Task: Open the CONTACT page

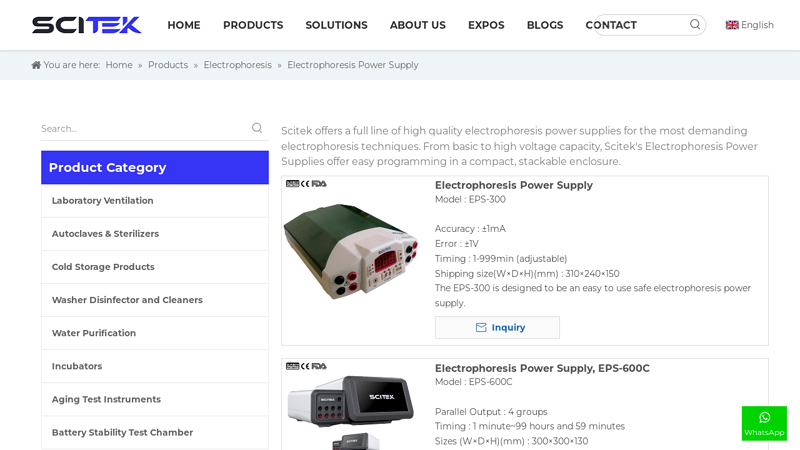Action: pyautogui.click(x=611, y=25)
